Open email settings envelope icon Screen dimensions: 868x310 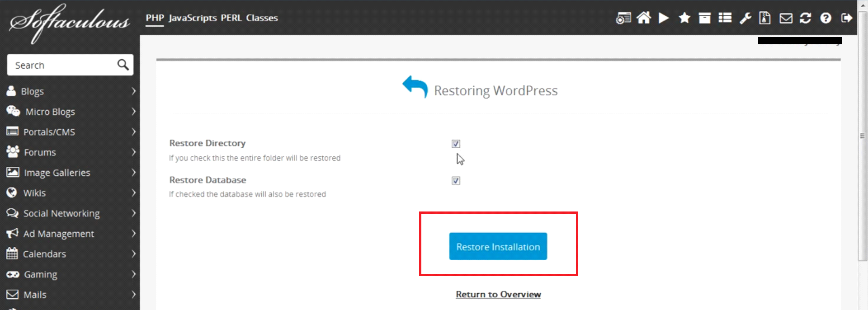(786, 18)
